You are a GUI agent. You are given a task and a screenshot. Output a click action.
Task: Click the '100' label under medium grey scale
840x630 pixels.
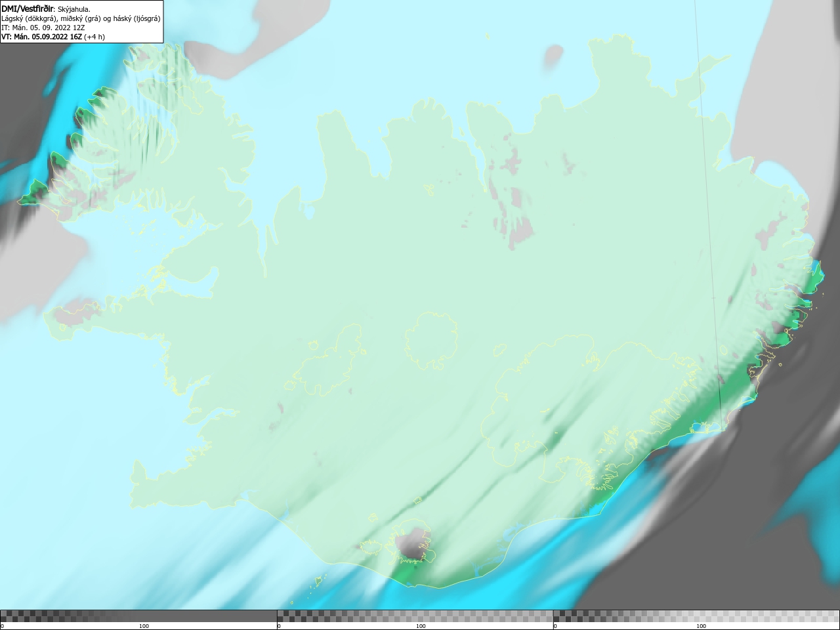(x=421, y=626)
